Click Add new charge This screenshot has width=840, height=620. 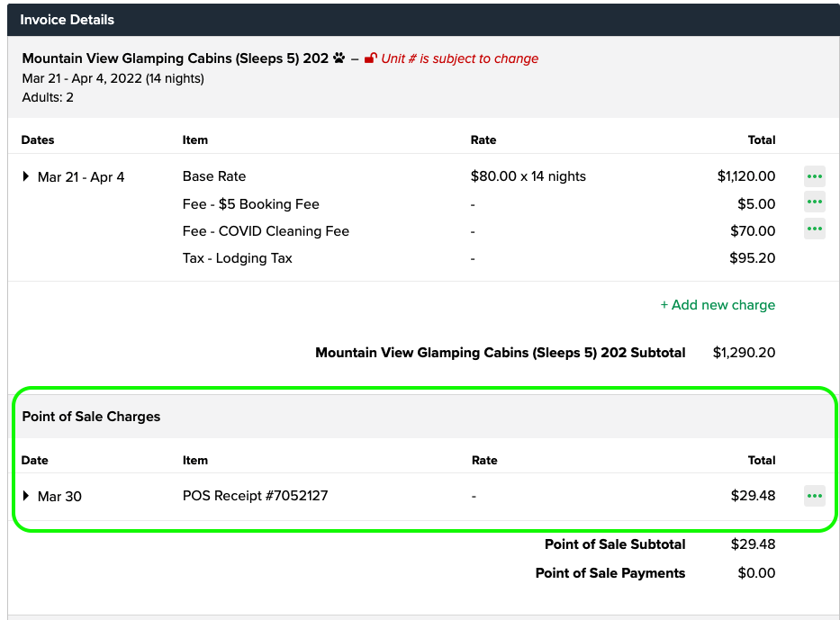718,305
